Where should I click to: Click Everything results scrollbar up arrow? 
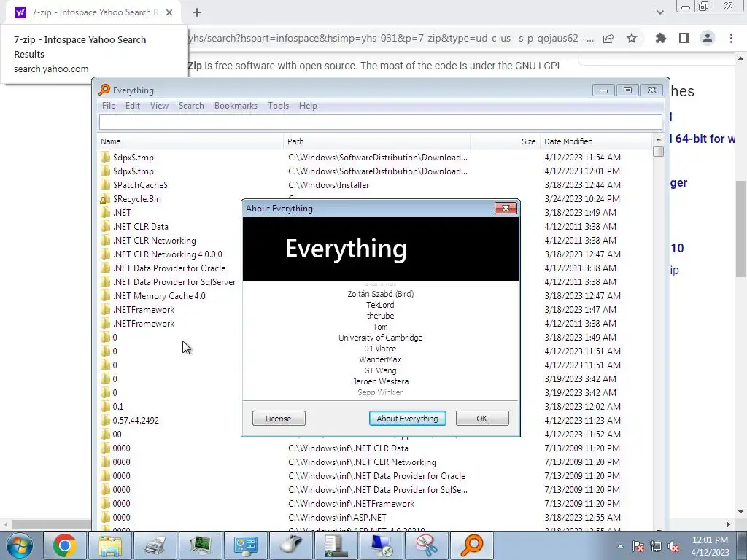pos(659,139)
